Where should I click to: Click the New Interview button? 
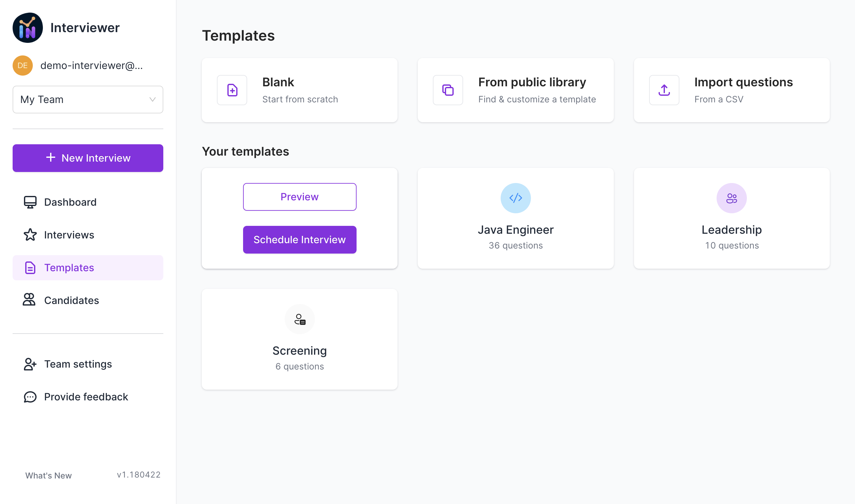coord(88,158)
